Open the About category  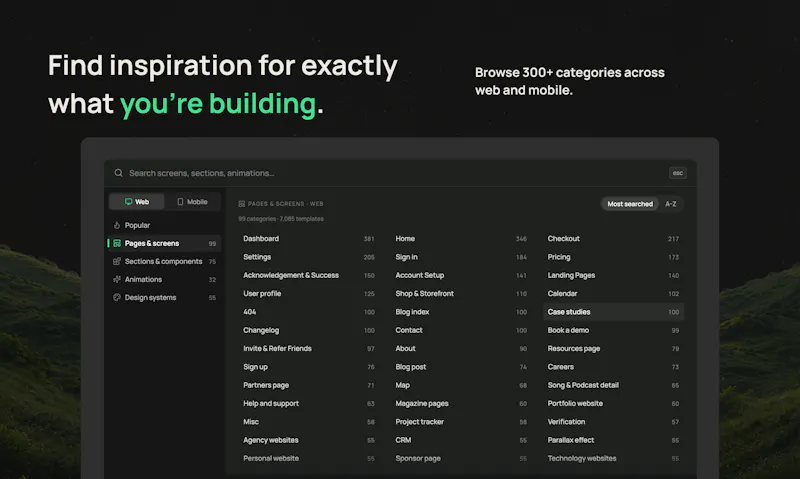click(x=461, y=349)
